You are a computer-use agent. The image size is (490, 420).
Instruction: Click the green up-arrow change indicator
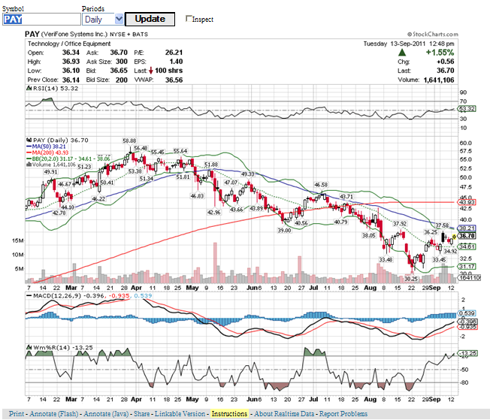click(402, 52)
